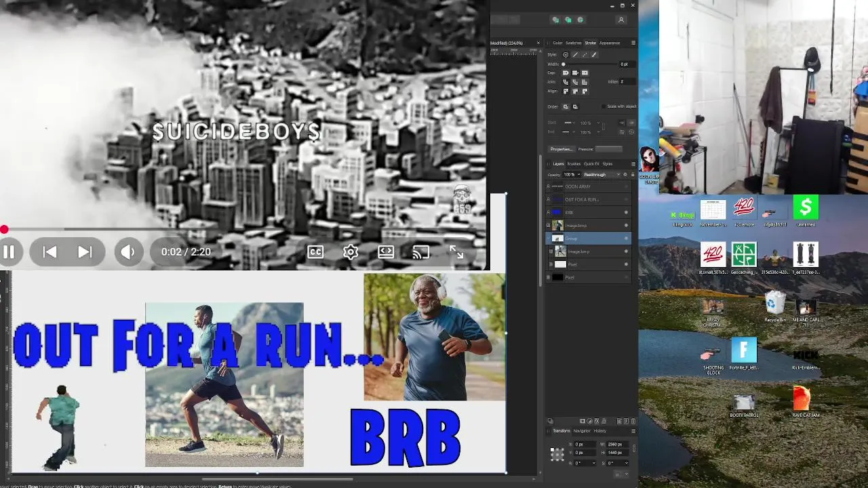Image resolution: width=868 pixels, height=488 pixels.
Task: Switch to the Brushes tab
Action: pyautogui.click(x=574, y=164)
